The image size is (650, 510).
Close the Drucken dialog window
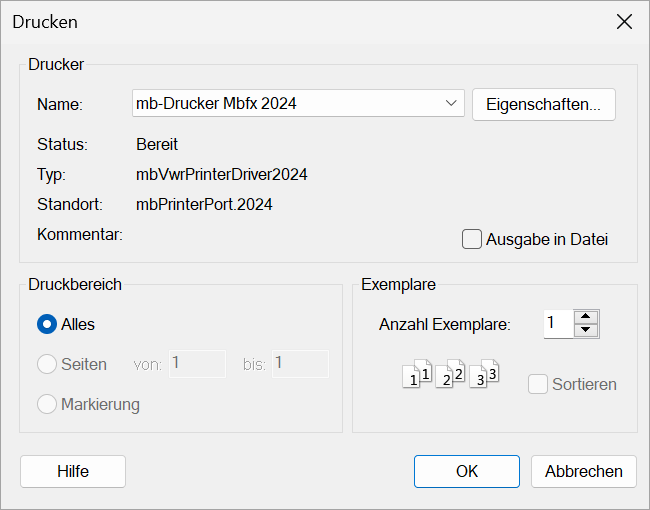[624, 22]
